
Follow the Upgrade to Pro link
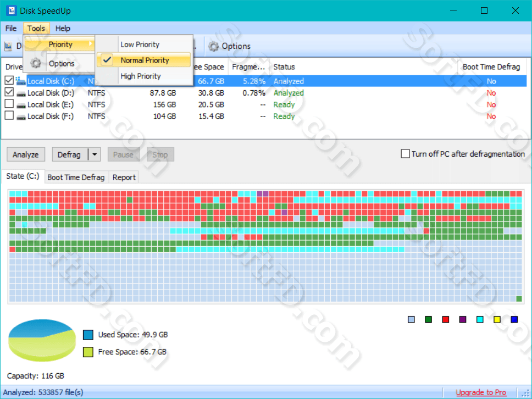pyautogui.click(x=481, y=392)
